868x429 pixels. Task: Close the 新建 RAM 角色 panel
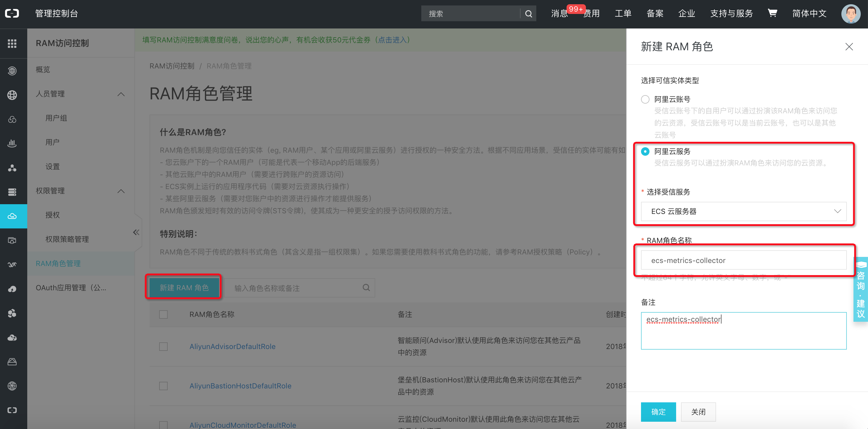849,47
